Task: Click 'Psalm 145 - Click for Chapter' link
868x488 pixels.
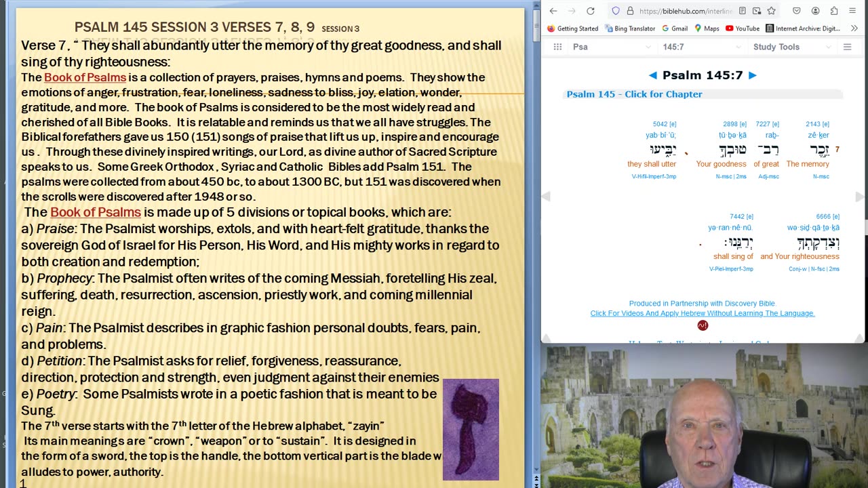Action: pyautogui.click(x=634, y=94)
